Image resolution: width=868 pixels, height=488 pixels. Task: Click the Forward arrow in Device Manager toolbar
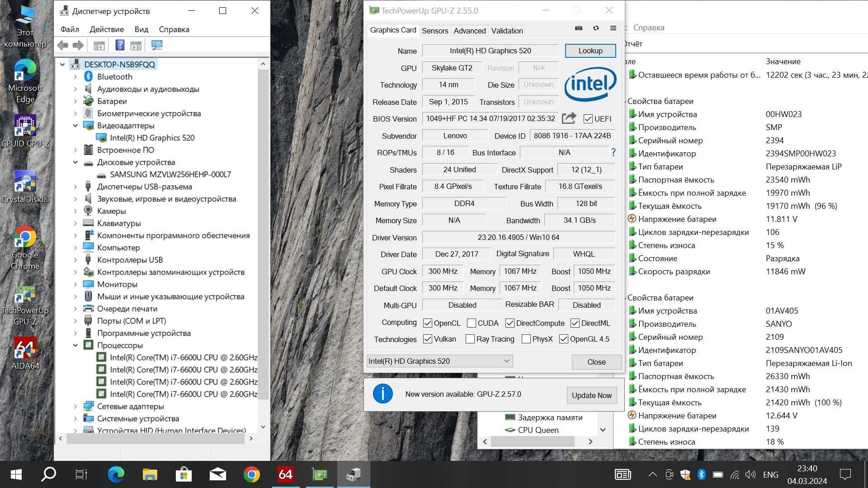coord(78,45)
